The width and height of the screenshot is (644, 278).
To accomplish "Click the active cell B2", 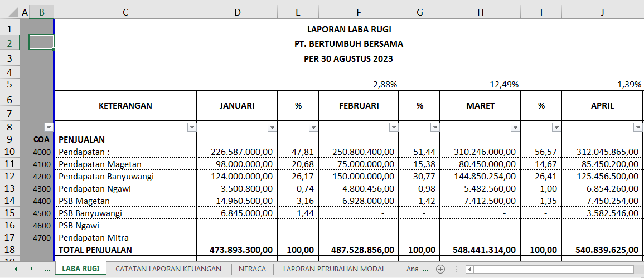I will click(41, 42).
